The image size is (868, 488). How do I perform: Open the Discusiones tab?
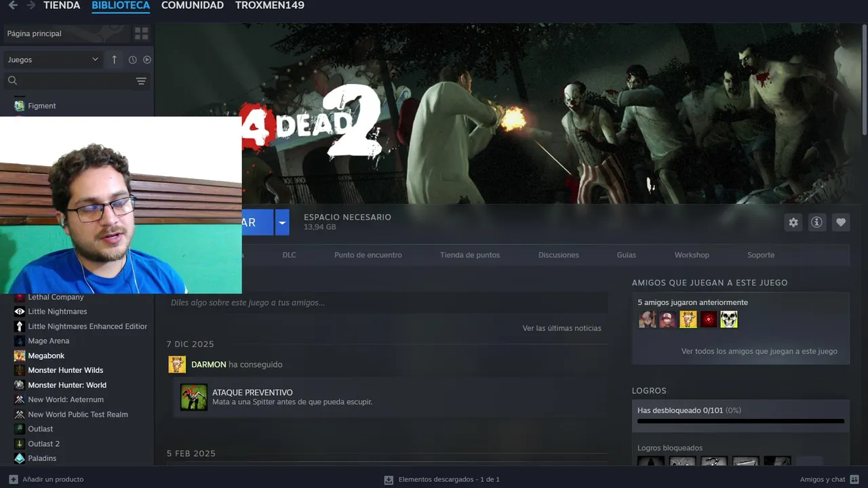click(559, 255)
